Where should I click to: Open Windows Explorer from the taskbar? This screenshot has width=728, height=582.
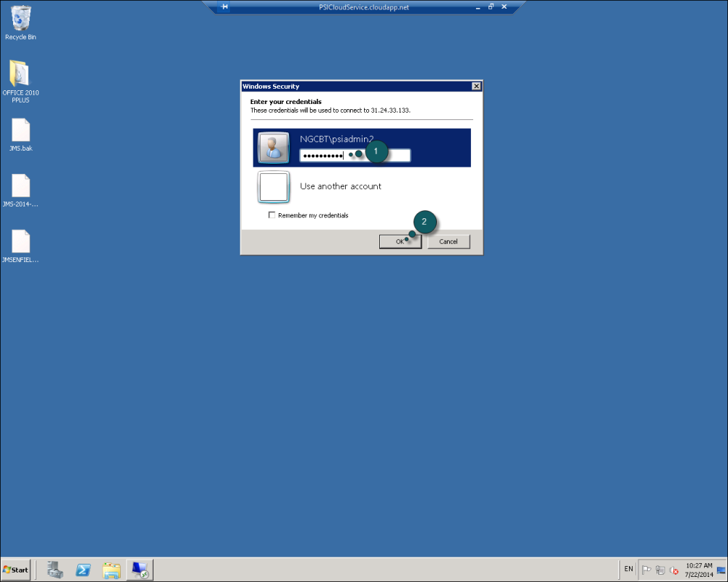click(111, 570)
